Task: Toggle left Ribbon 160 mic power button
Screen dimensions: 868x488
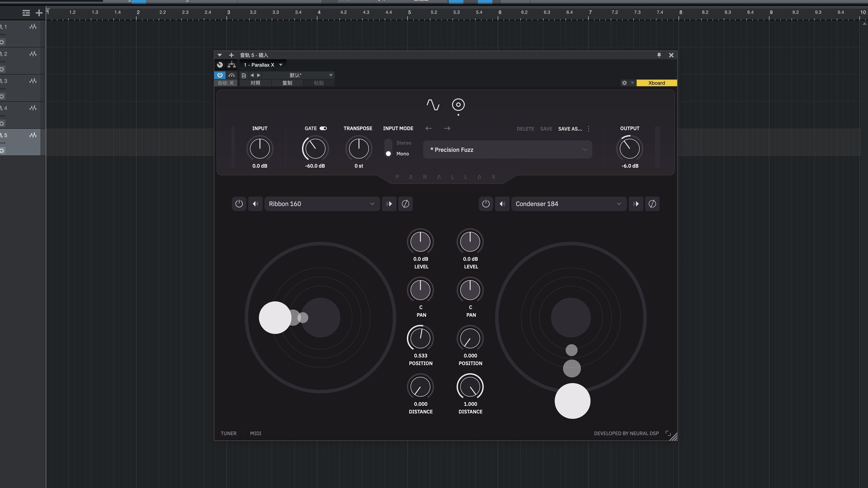Action: click(239, 204)
